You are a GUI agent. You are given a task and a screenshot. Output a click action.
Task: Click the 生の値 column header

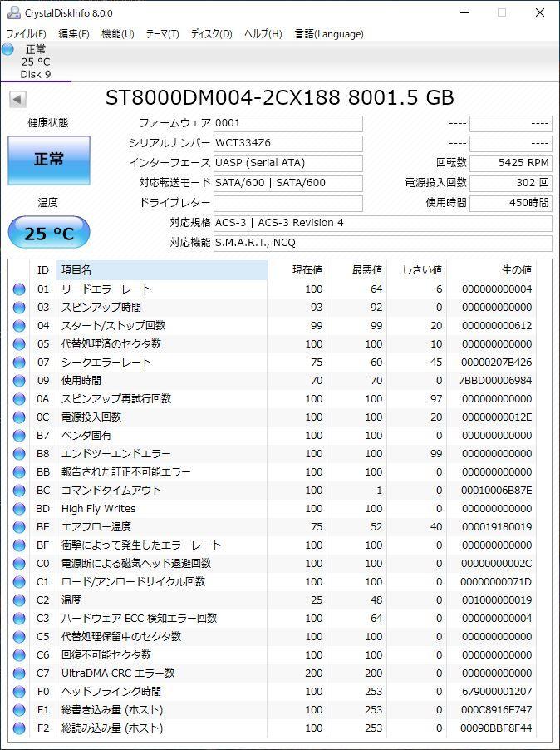pyautogui.click(x=491, y=269)
